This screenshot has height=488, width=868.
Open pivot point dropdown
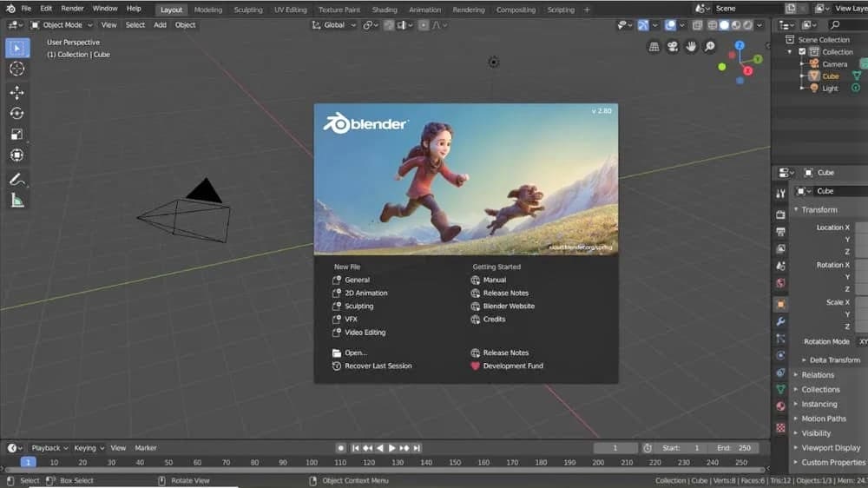(371, 25)
